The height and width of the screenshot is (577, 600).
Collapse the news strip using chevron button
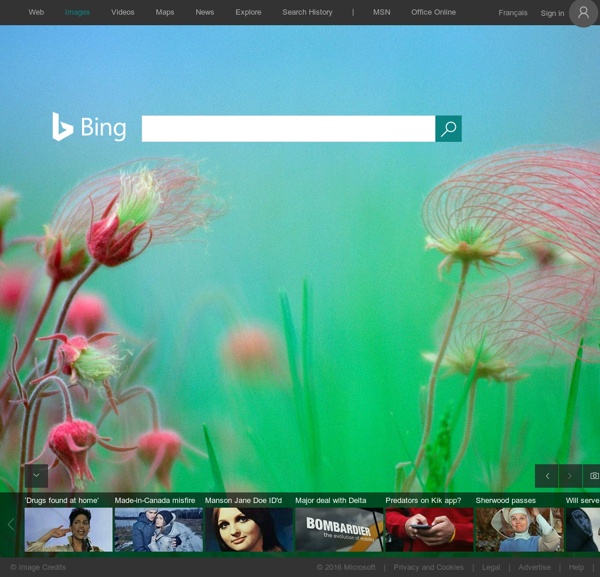[36, 476]
